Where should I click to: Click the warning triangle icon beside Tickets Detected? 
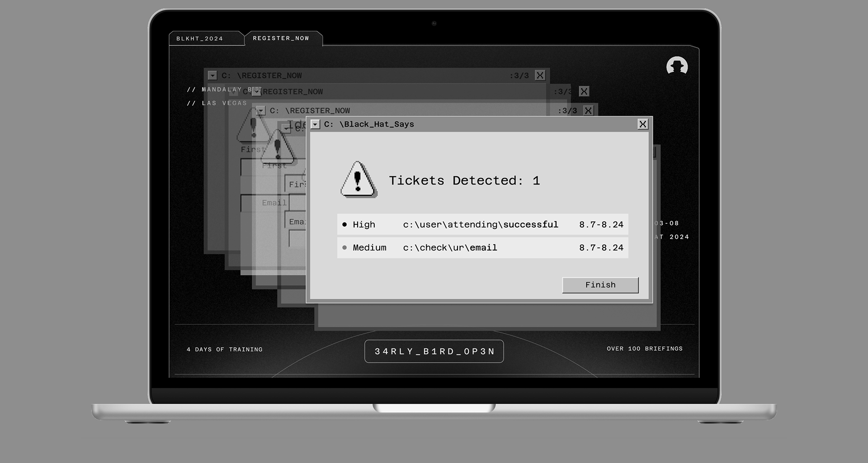coord(358,180)
